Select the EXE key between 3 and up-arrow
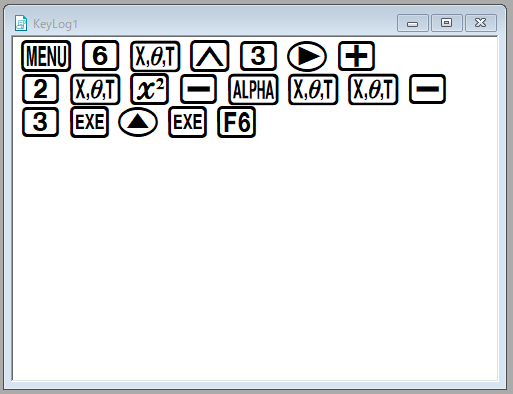Image resolution: width=513 pixels, height=394 pixels. point(89,122)
